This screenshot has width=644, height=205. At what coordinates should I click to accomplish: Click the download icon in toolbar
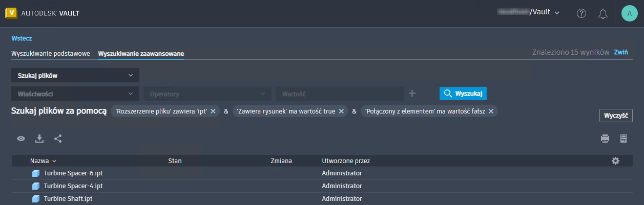[39, 139]
